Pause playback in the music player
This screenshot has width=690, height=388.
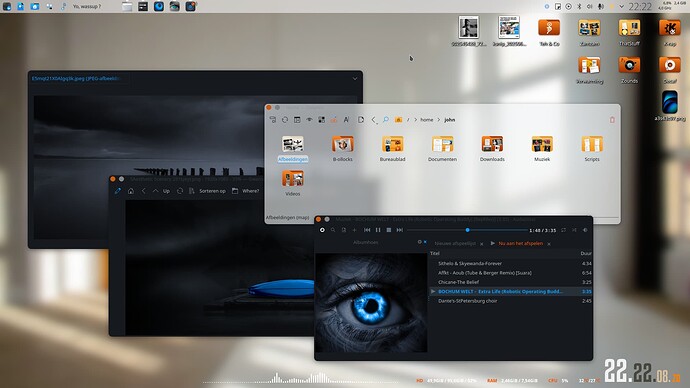coord(378,230)
